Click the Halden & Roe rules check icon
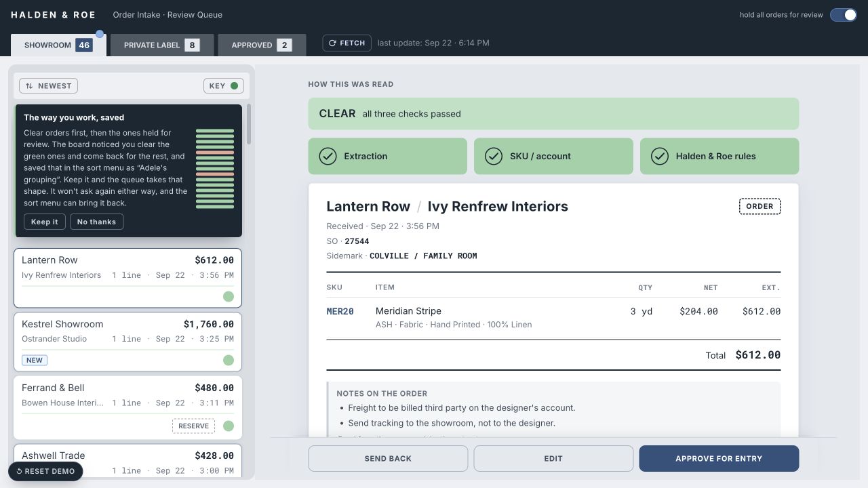 (x=659, y=156)
